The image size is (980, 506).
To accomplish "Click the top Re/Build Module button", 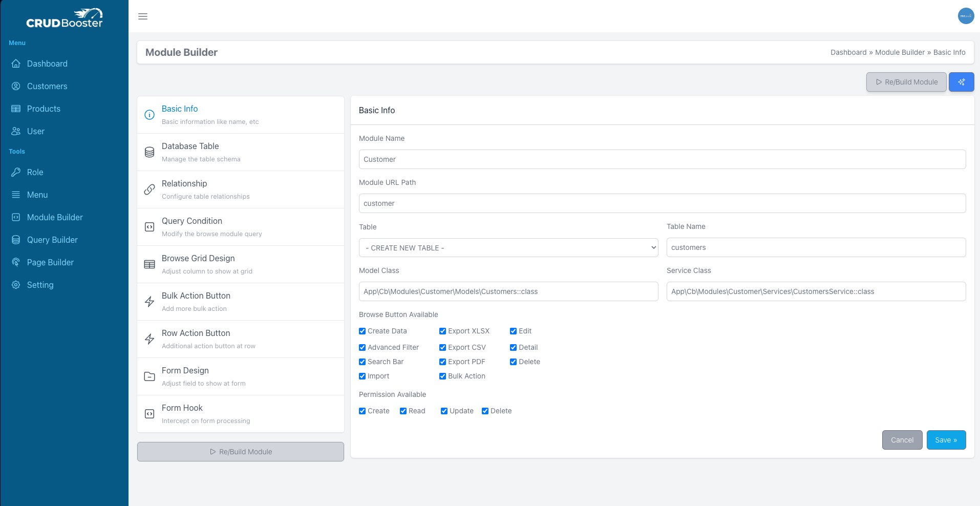I will click(x=906, y=82).
